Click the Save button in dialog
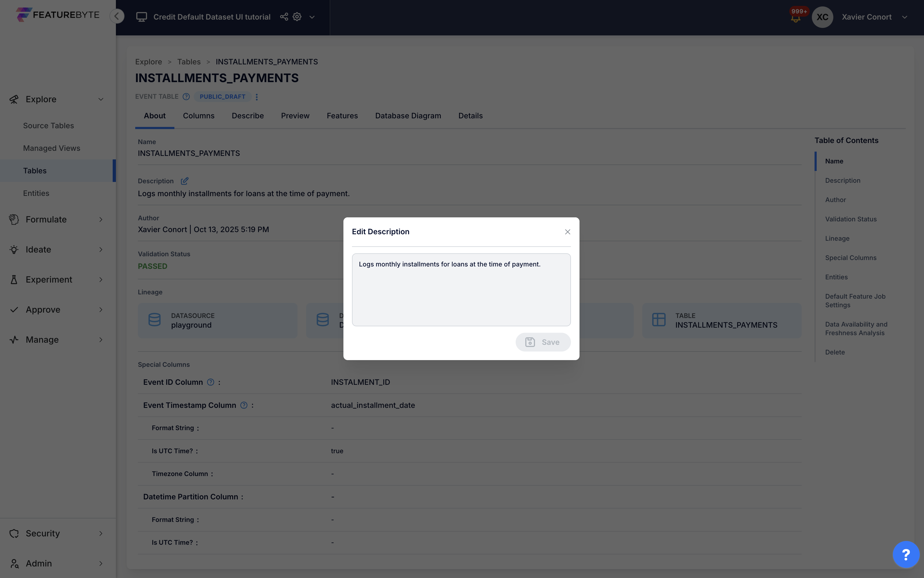924x578 pixels. tap(543, 342)
